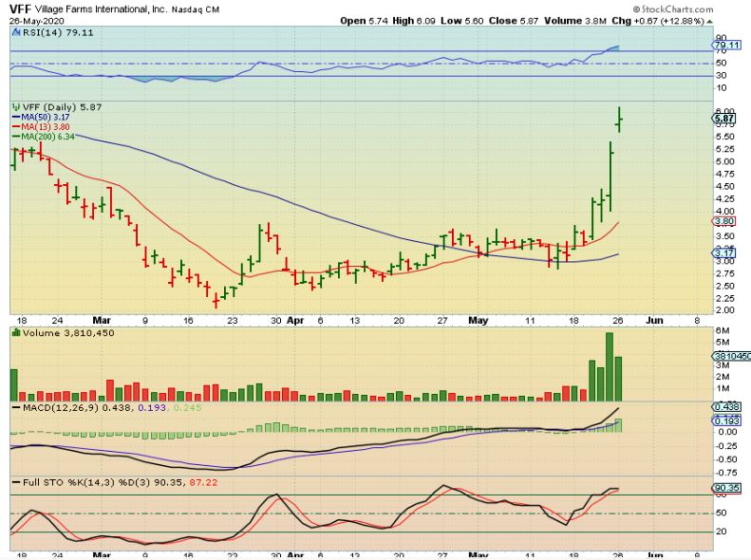Click the 90.35 stochastic tag on right axis
Viewport: 751px width, 560px height.
click(x=727, y=488)
